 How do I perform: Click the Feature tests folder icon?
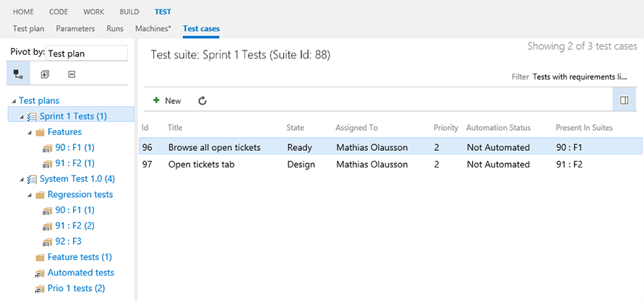coord(40,258)
